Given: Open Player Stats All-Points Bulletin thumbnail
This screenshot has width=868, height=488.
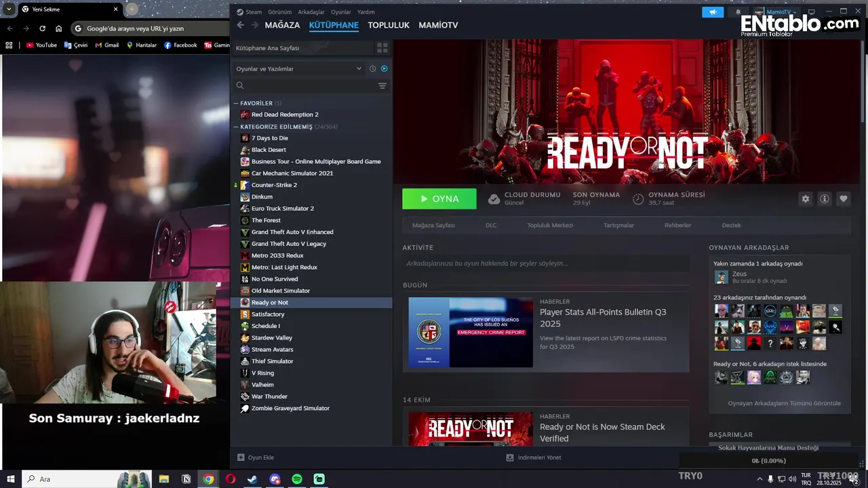Looking at the screenshot, I should click(471, 332).
